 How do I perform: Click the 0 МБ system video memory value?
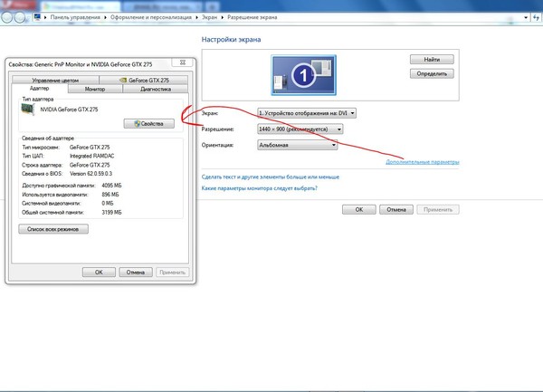pos(108,204)
